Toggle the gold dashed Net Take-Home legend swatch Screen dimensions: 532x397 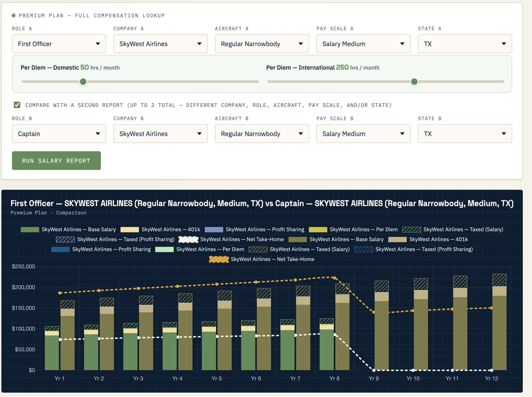coord(219,259)
